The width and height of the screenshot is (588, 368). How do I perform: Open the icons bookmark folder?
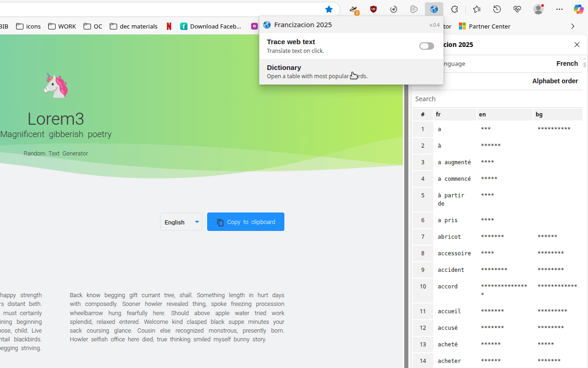click(28, 26)
